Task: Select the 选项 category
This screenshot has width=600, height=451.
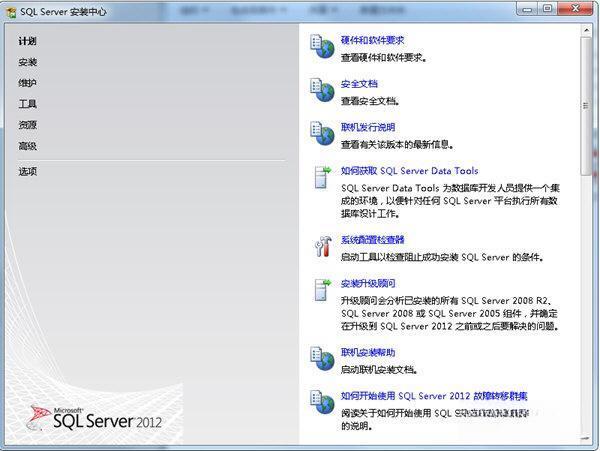Action: pos(28,171)
